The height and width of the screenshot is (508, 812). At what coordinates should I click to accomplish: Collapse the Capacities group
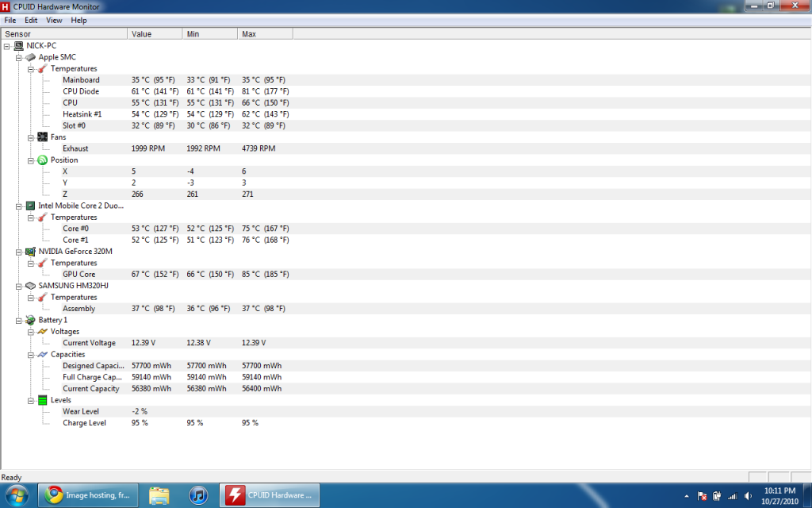pos(31,355)
